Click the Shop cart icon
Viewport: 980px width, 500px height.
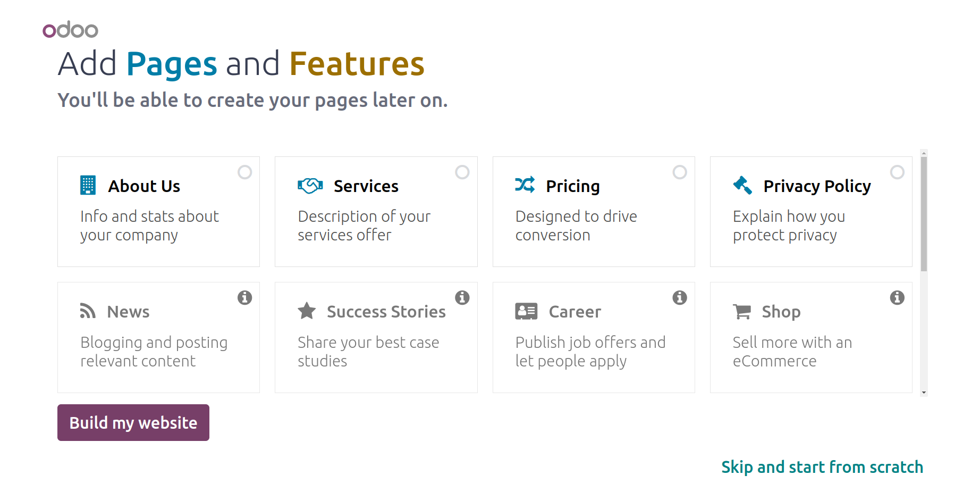coord(742,311)
